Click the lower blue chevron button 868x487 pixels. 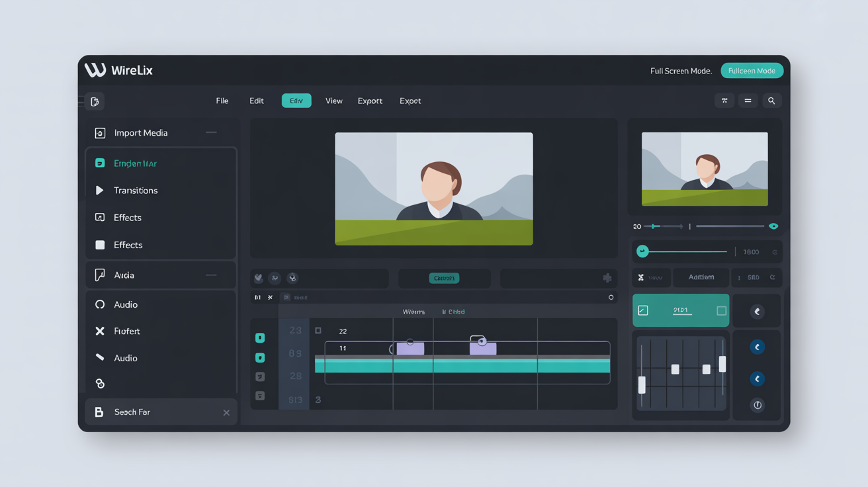click(758, 378)
